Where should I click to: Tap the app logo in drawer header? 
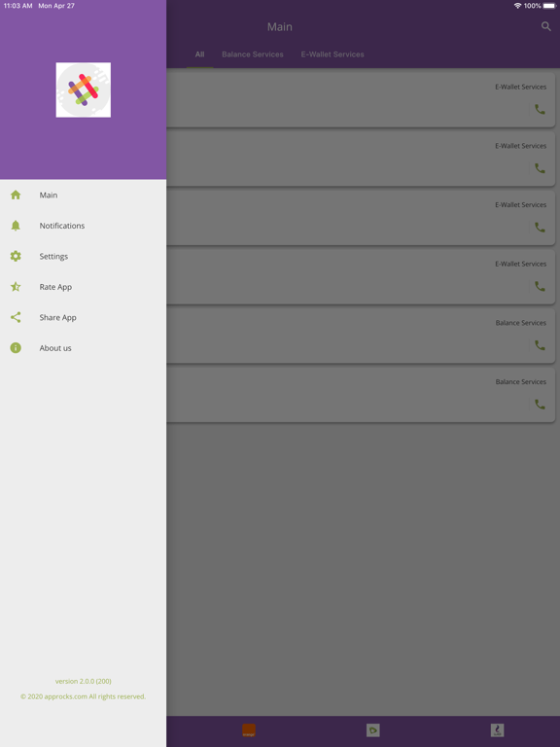click(84, 89)
